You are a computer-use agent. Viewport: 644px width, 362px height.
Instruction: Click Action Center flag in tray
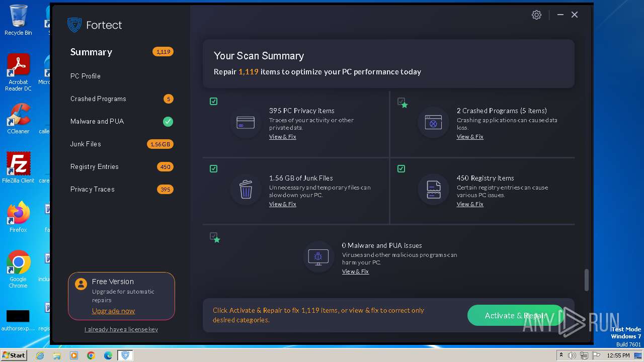click(596, 355)
